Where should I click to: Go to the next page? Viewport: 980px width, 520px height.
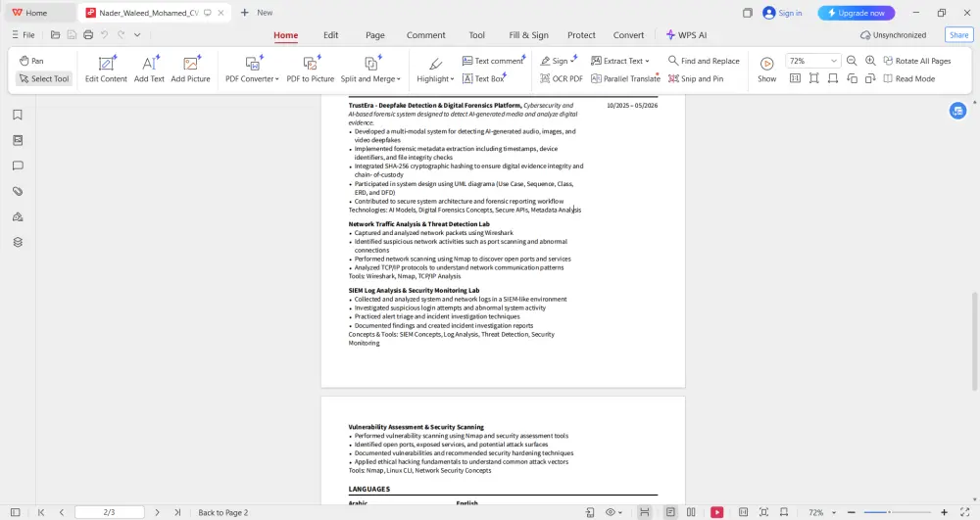point(157,512)
